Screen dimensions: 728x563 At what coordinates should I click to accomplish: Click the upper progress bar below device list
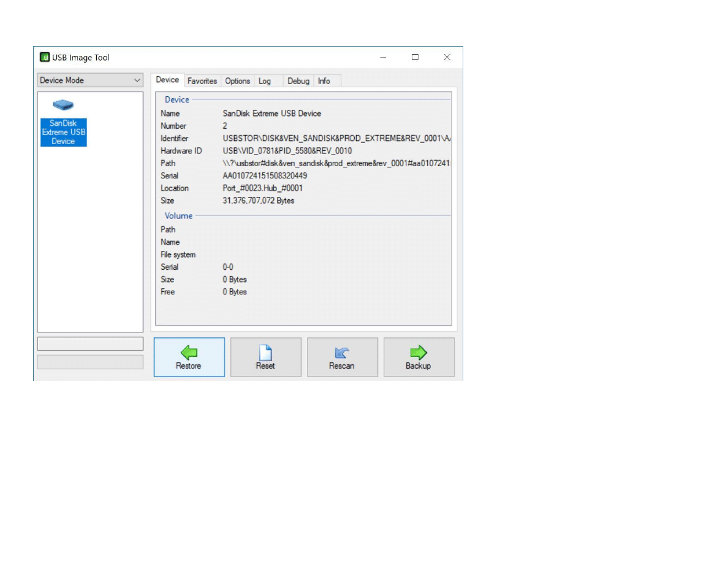90,343
